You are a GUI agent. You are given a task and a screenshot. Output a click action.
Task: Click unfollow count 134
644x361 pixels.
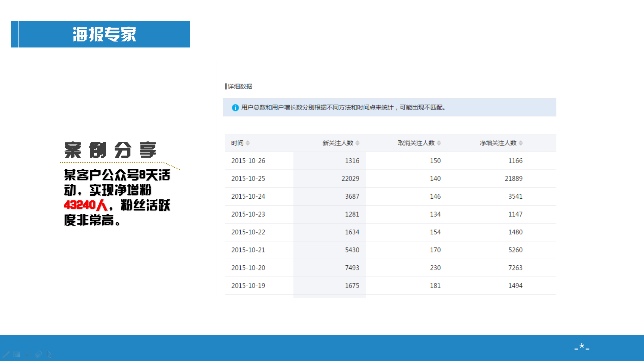tap(435, 215)
